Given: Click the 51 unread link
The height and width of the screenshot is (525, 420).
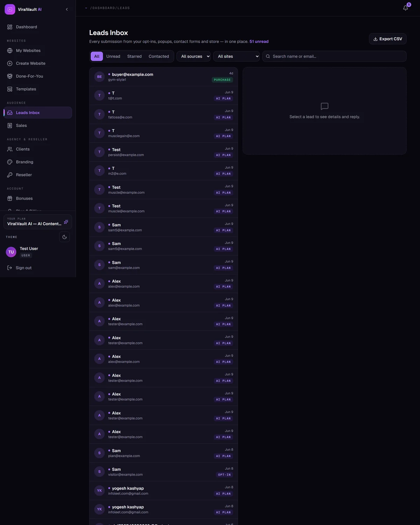Looking at the screenshot, I should pos(259,42).
